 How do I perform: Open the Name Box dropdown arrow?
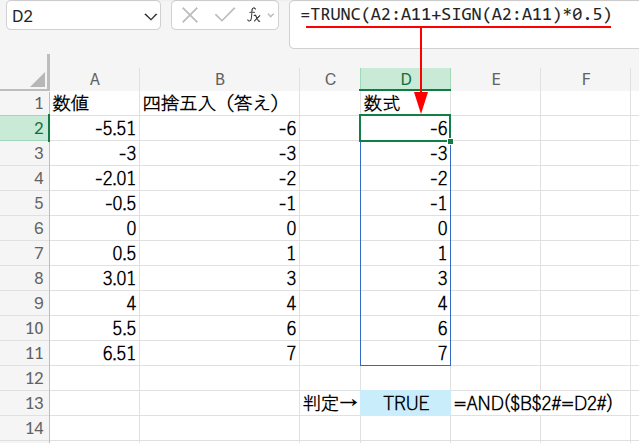coord(150,17)
